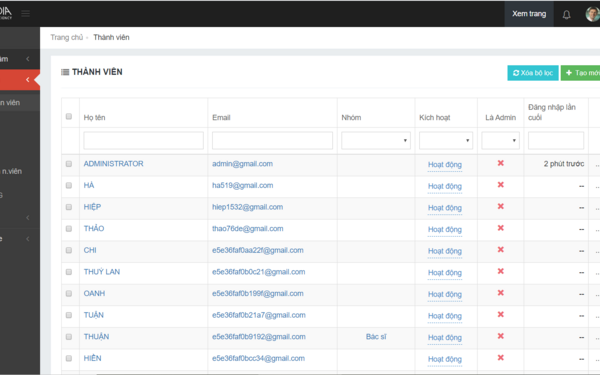Select checkbox for HIỆP row
The width and height of the screenshot is (600, 375).
point(69,207)
